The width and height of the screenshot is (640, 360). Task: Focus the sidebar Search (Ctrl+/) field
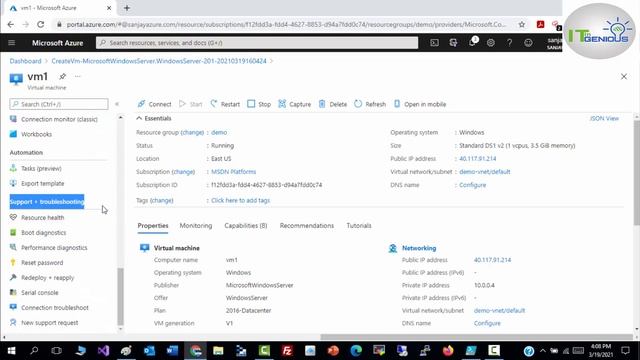59,104
